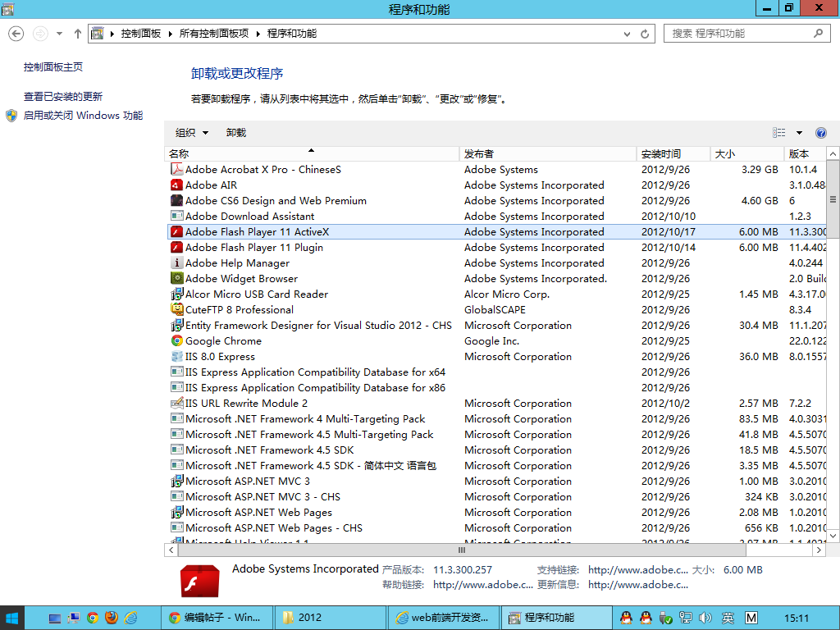
Task: Expand breadcrumb arrow after 控制面板
Action: [171, 34]
